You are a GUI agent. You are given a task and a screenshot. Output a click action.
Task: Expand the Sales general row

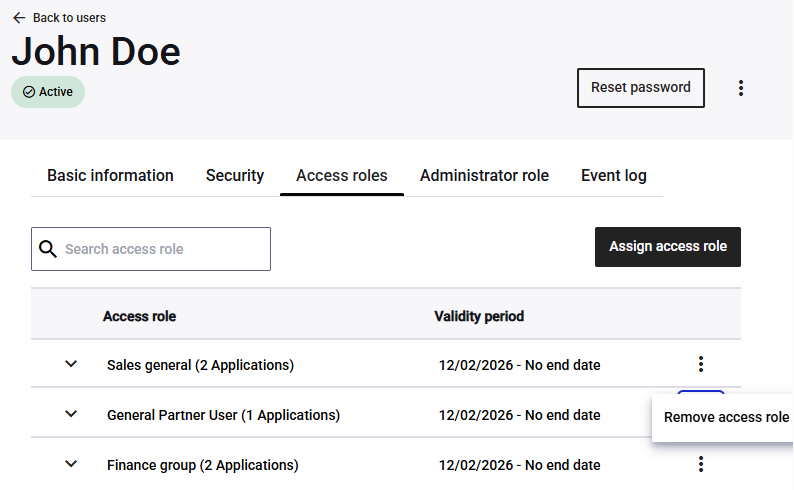[x=71, y=364]
